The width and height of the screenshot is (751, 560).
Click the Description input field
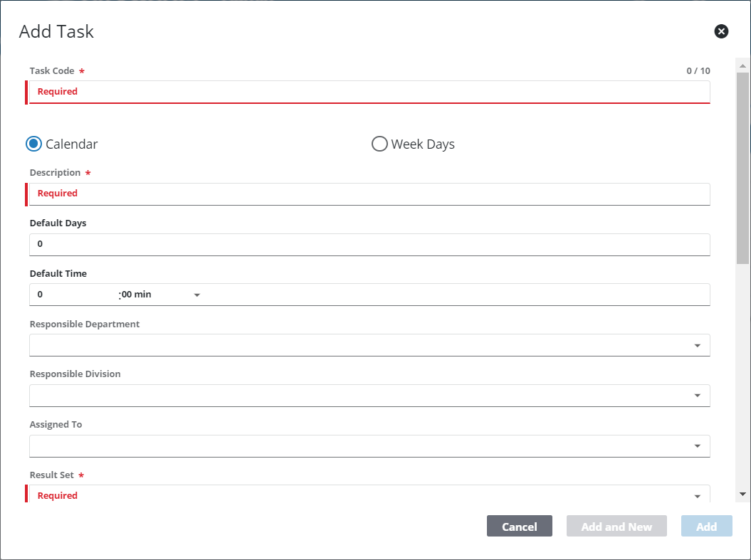369,194
